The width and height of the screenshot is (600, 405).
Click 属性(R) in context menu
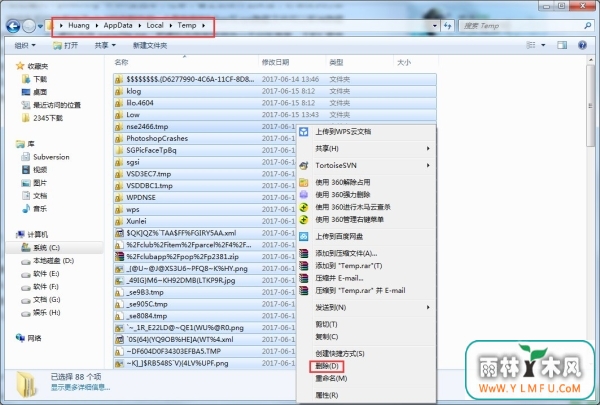(x=367, y=395)
